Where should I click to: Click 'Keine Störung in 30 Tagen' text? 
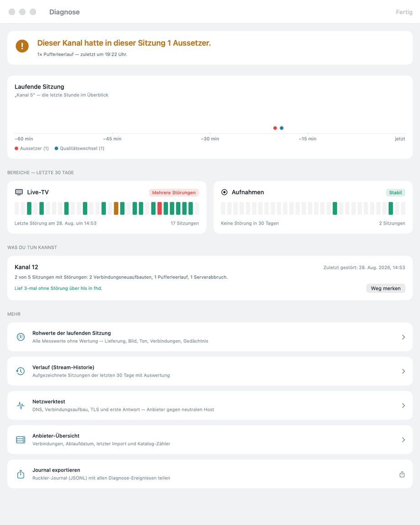coord(250,223)
